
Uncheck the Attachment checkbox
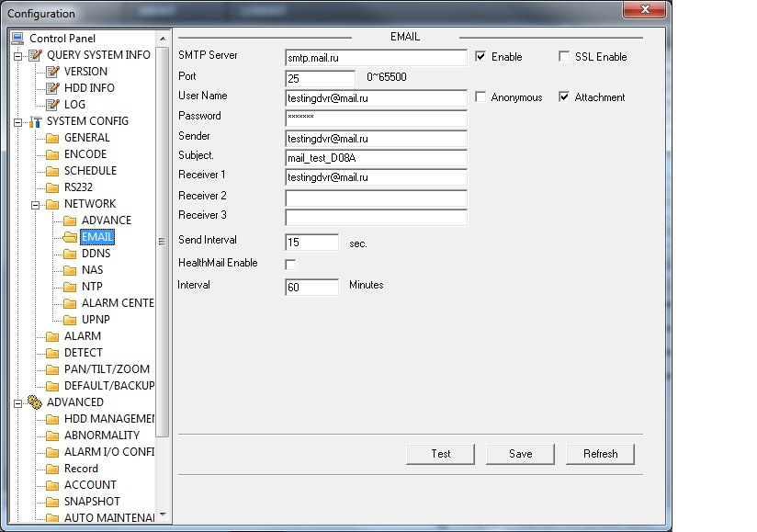(x=564, y=97)
